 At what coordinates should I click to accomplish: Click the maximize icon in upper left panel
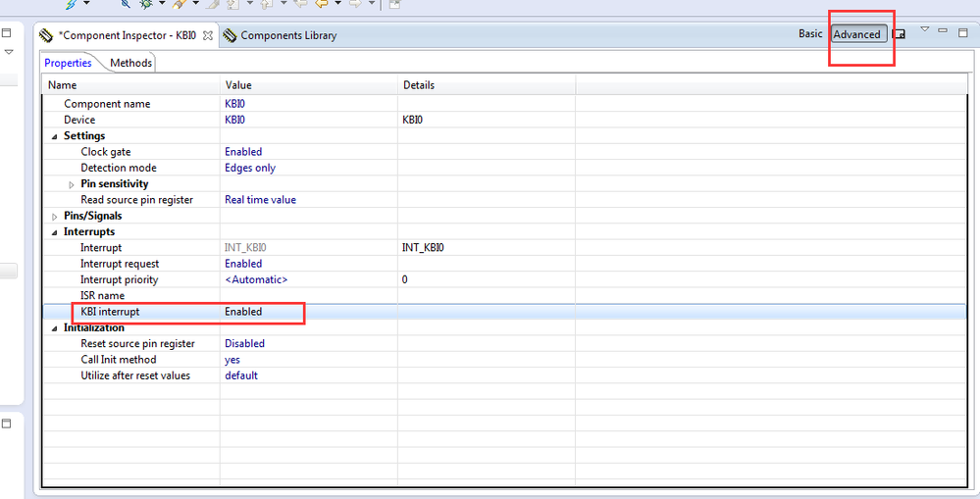6,32
